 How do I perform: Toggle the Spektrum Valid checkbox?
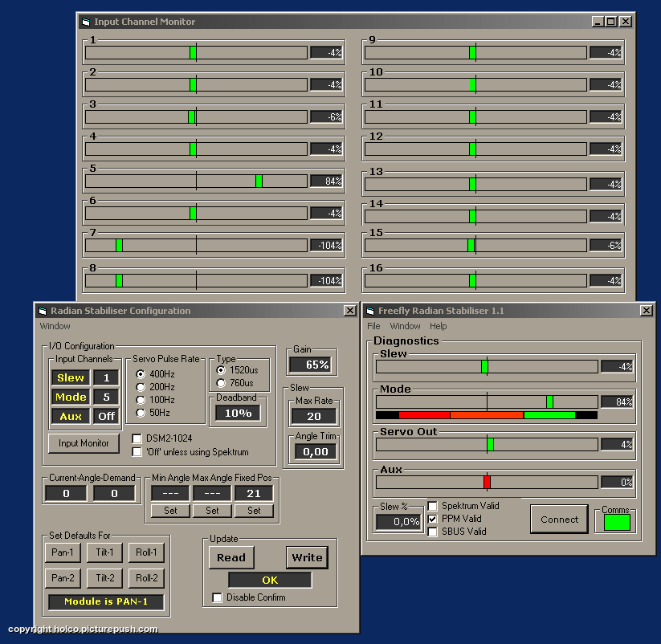pyautogui.click(x=433, y=506)
